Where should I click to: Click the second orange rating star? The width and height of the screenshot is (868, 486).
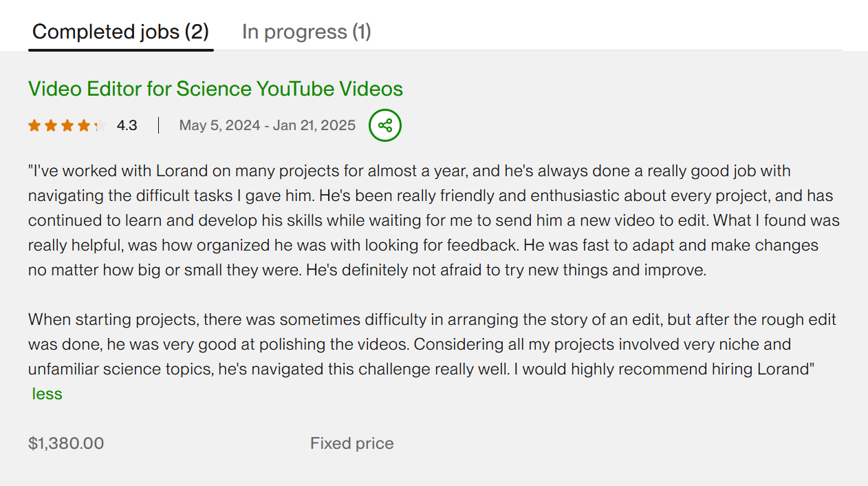tap(51, 125)
